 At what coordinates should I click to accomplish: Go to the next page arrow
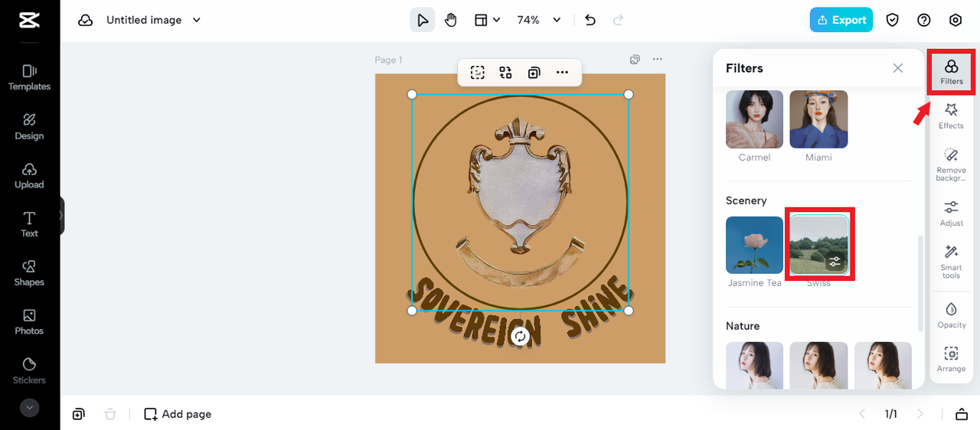pos(920,414)
